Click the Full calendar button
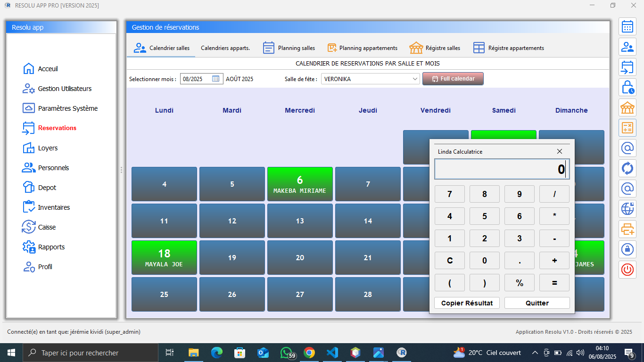644x362 pixels. coord(453,79)
